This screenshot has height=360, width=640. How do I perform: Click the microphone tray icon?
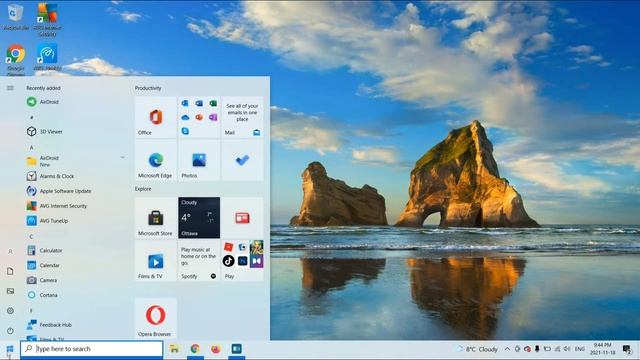(537, 349)
